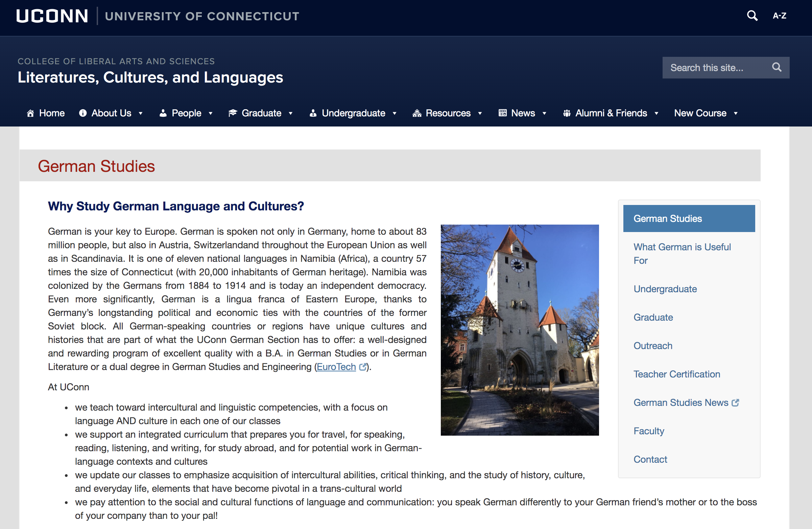Viewport: 812px width, 529px height.
Task: Click the About Us info icon
Action: click(82, 113)
